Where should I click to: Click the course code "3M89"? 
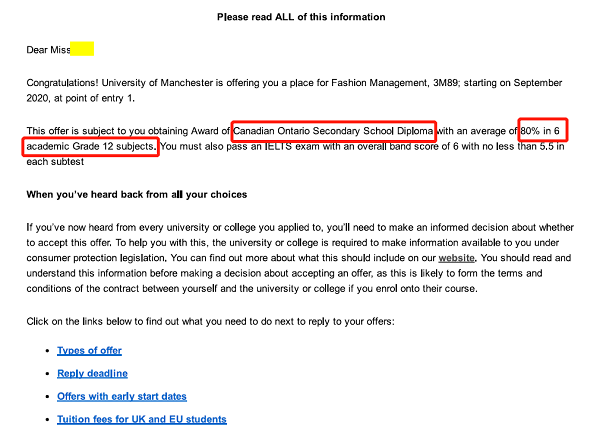[445, 83]
